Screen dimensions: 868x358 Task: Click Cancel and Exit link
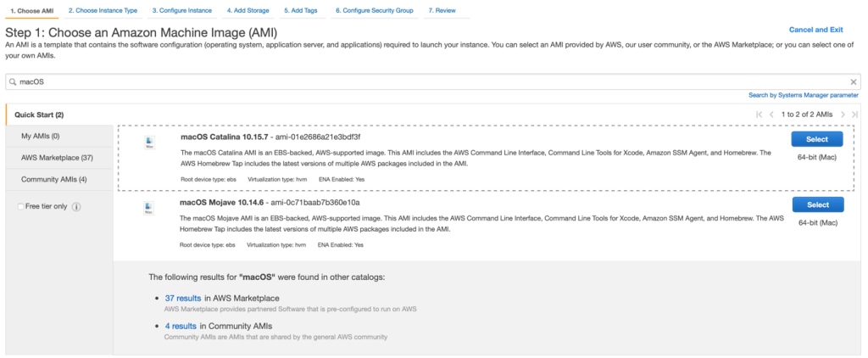(x=815, y=30)
